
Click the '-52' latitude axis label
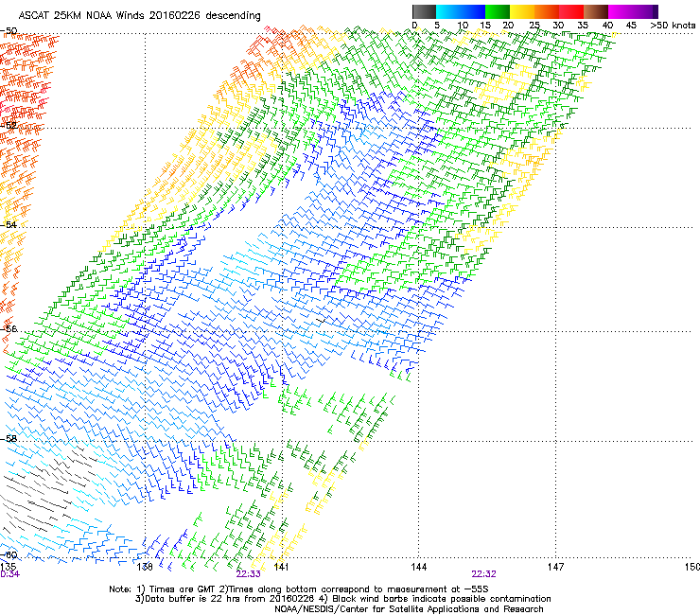coord(9,126)
